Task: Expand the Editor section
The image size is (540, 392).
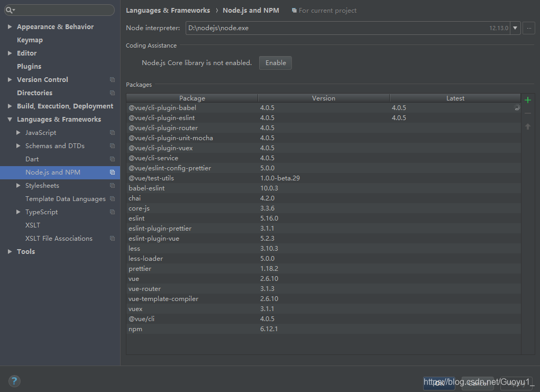Action: pyautogui.click(x=10, y=53)
